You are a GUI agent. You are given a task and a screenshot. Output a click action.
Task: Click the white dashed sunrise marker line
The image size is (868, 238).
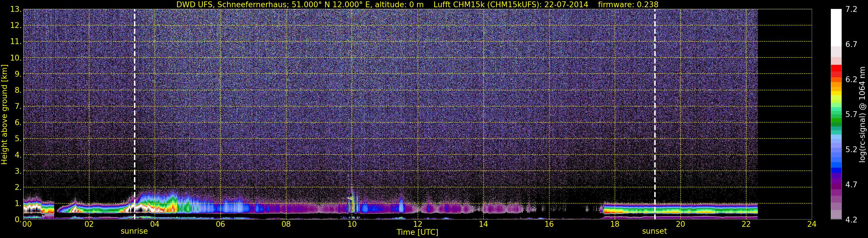point(135,115)
